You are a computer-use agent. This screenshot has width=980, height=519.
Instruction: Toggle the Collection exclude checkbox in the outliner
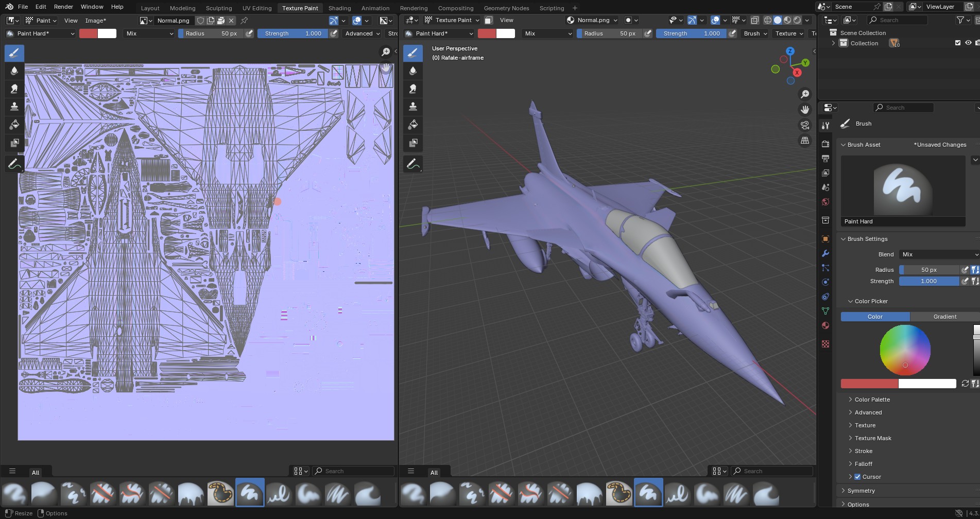(958, 43)
